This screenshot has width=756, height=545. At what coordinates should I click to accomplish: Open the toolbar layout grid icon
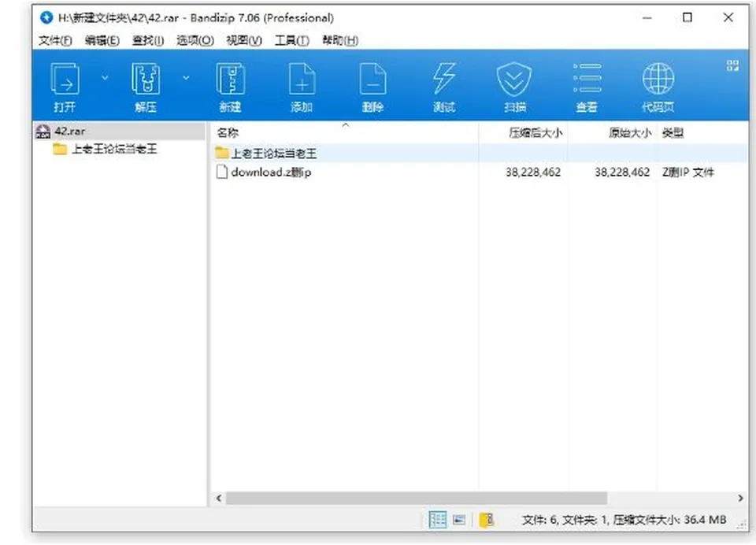(x=733, y=65)
